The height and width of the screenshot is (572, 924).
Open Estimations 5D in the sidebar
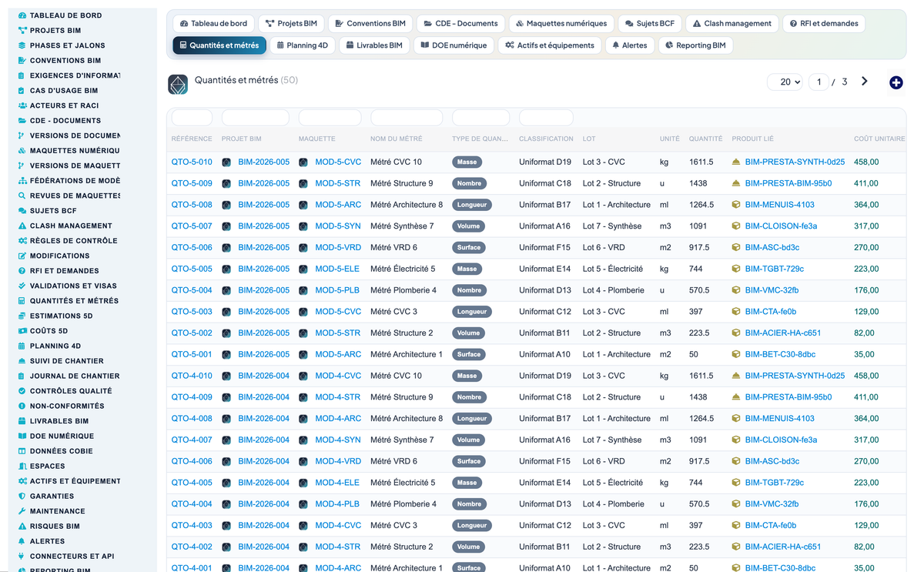tap(62, 316)
